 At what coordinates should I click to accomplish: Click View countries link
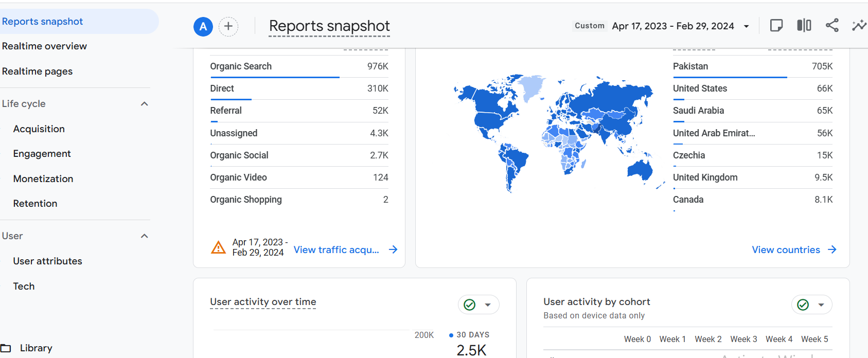786,249
